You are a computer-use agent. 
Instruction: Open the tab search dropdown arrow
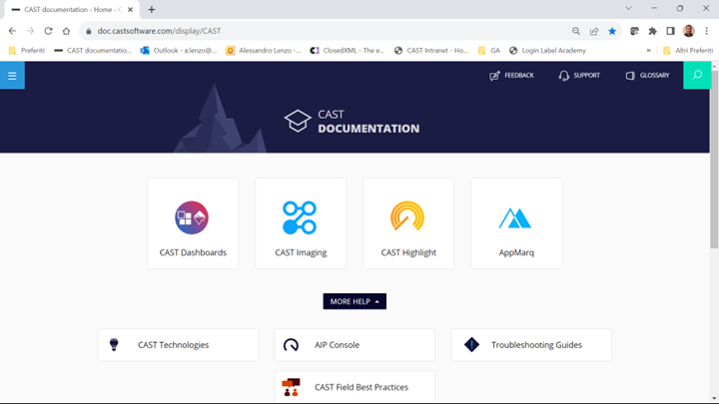click(629, 8)
